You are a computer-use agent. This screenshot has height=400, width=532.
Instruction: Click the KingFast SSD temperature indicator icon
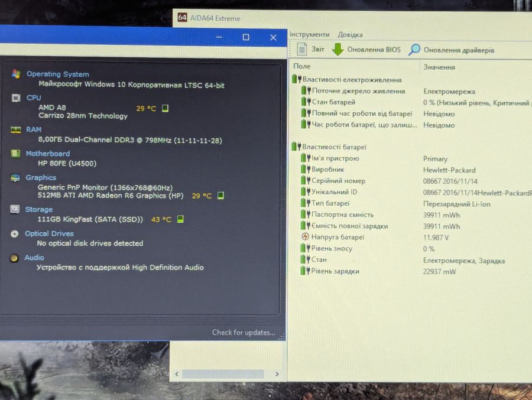(180, 219)
